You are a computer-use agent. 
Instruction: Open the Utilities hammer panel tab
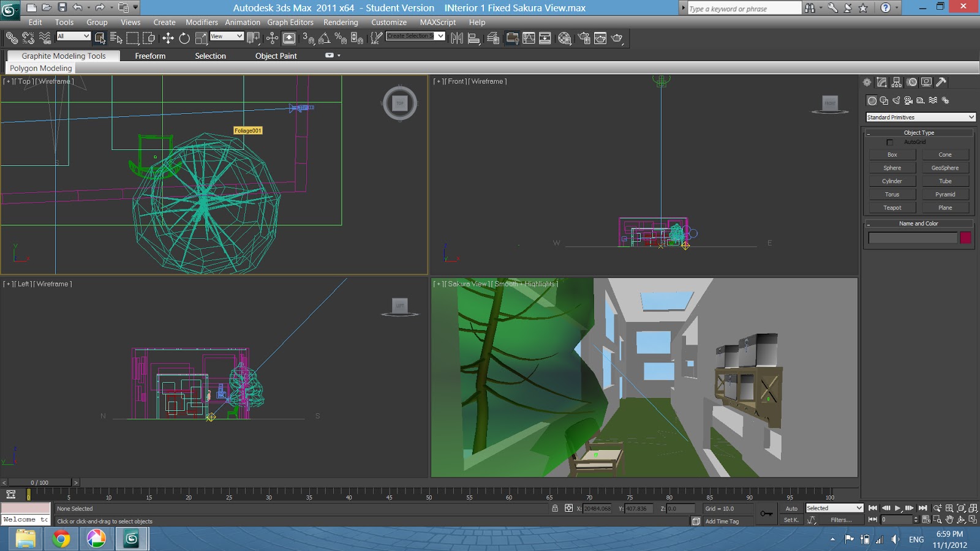941,82
